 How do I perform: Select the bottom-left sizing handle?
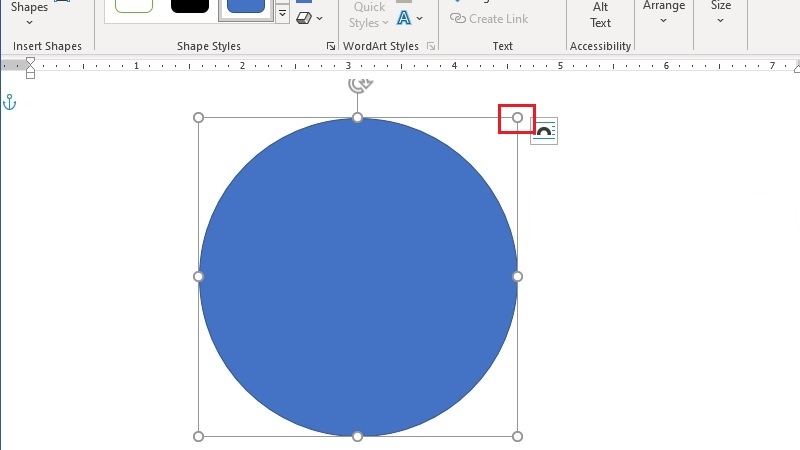(x=198, y=436)
